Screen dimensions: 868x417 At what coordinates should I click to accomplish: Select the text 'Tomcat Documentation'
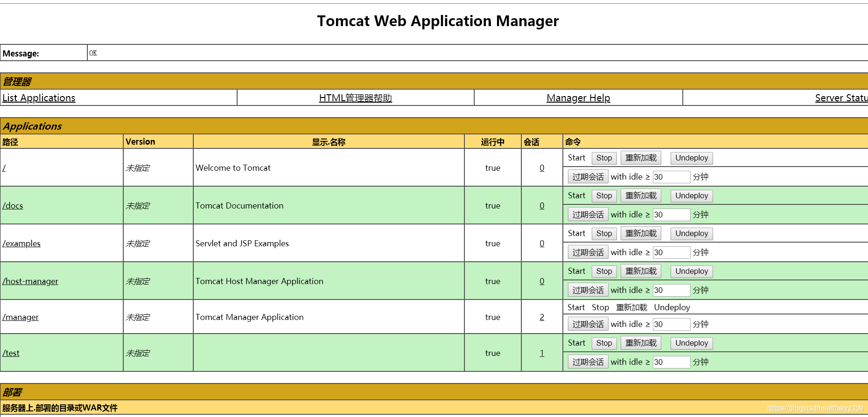tap(239, 206)
